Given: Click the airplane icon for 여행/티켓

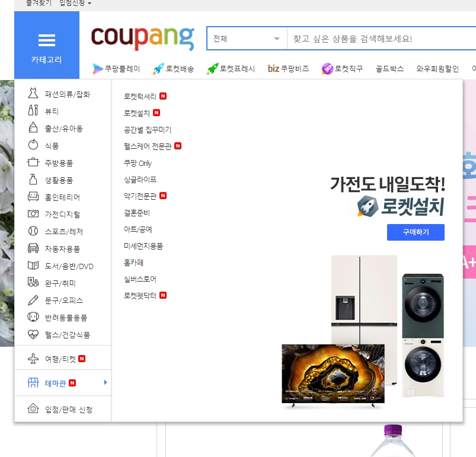Looking at the screenshot, I should tap(33, 359).
